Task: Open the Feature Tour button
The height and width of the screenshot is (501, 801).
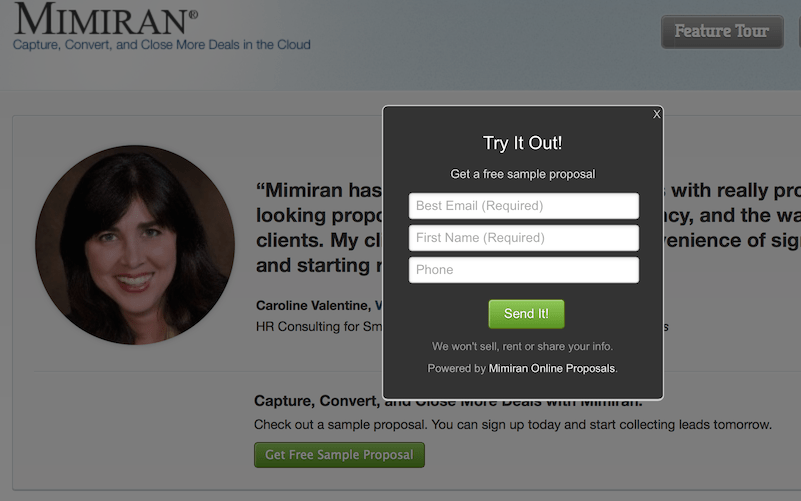Action: coord(722,32)
